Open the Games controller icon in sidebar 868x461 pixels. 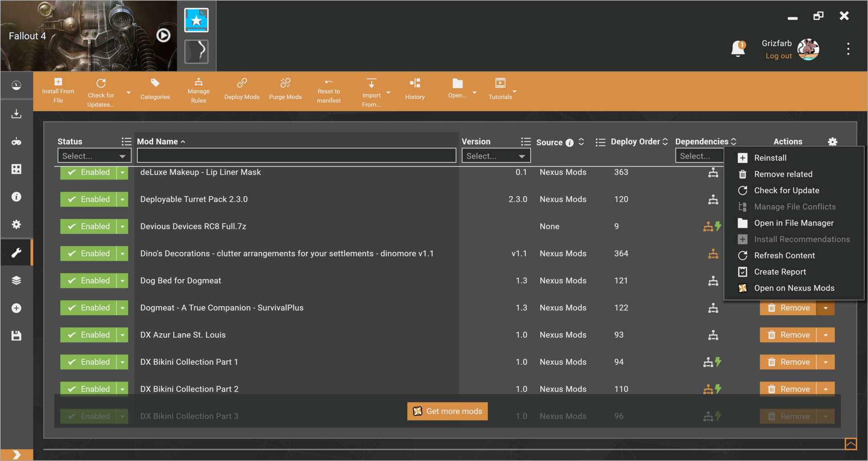coord(16,141)
